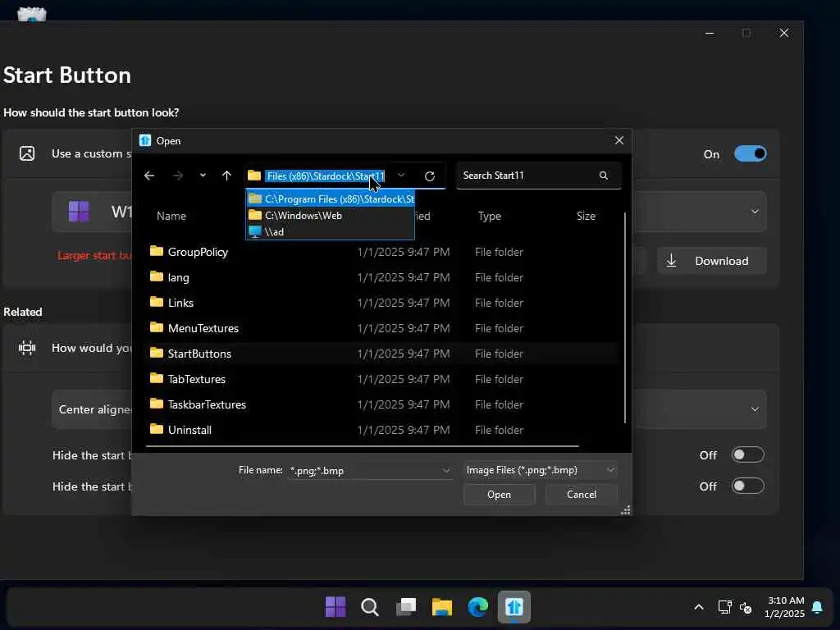The image size is (840, 630).
Task: Open the Image Files type filter dropdown
Action: coord(541,470)
